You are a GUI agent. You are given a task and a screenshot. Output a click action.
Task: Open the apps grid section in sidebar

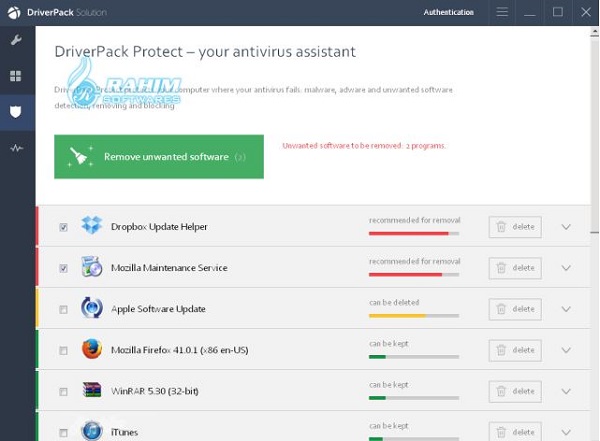[16, 76]
